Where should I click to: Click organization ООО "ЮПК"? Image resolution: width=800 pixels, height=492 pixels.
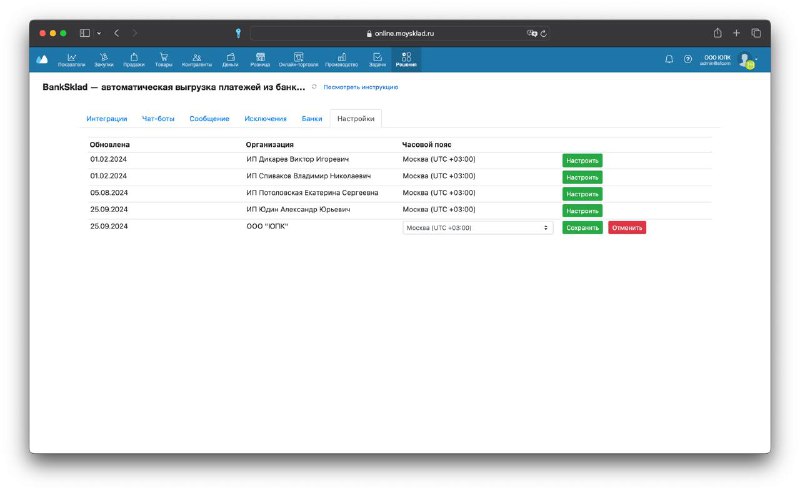coord(267,226)
